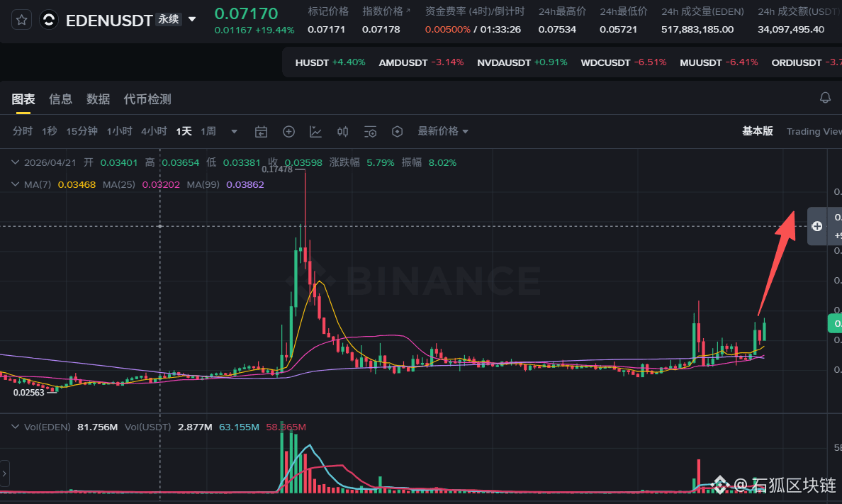Click the Vol(EDEN) 81.756M label
The image size is (842, 504).
[70, 427]
